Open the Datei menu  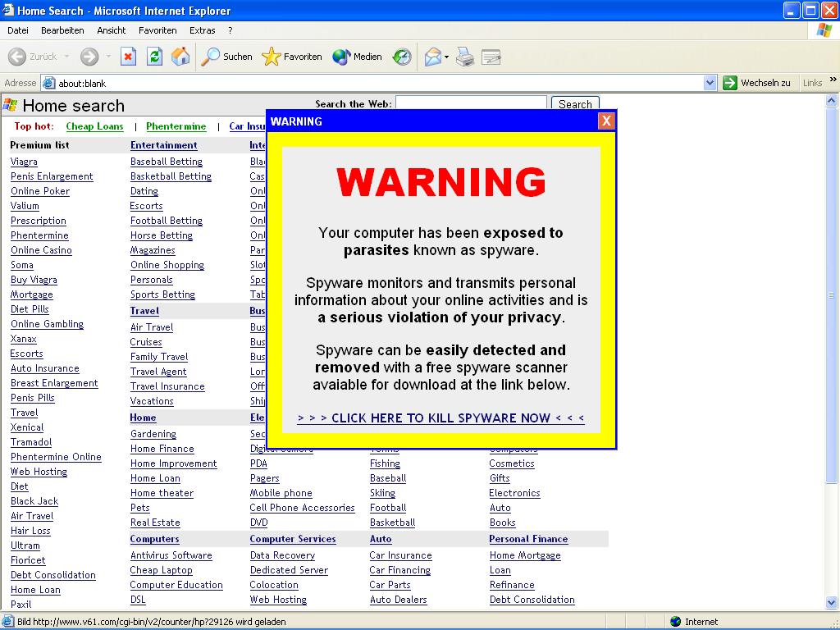(x=18, y=30)
